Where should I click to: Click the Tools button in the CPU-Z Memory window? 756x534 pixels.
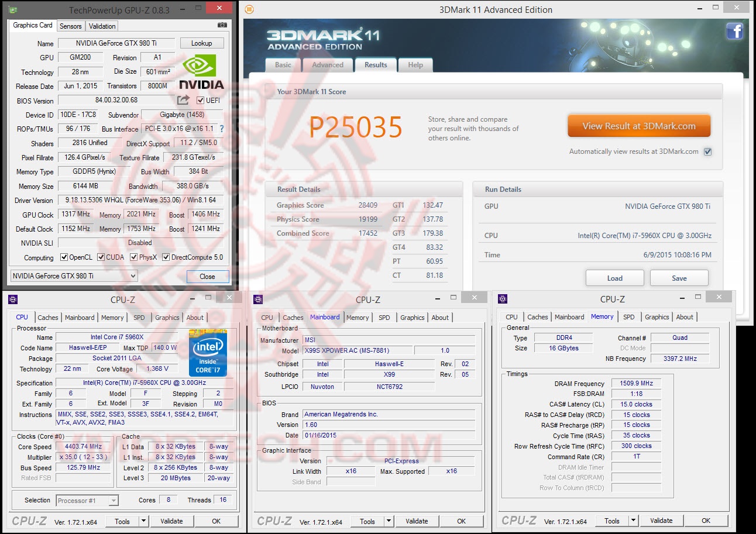tap(612, 521)
